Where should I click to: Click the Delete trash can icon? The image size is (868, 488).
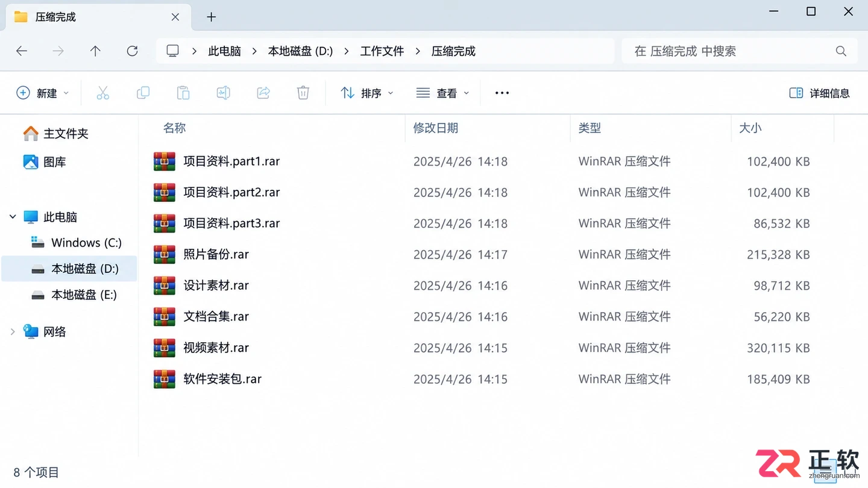(x=303, y=93)
